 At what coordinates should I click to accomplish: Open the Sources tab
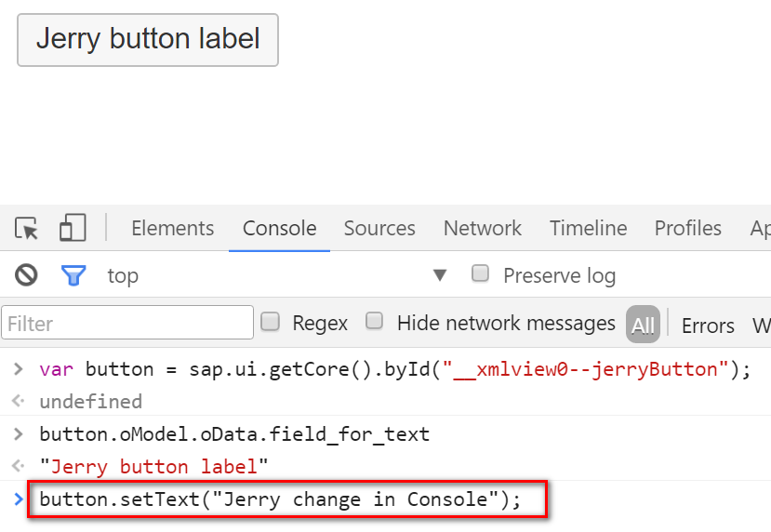click(379, 229)
